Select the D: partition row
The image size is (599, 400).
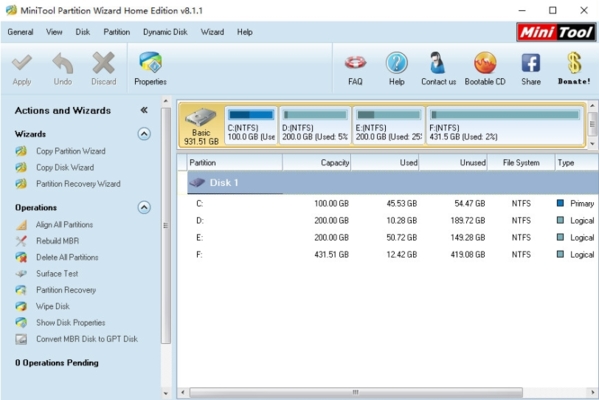pos(393,220)
